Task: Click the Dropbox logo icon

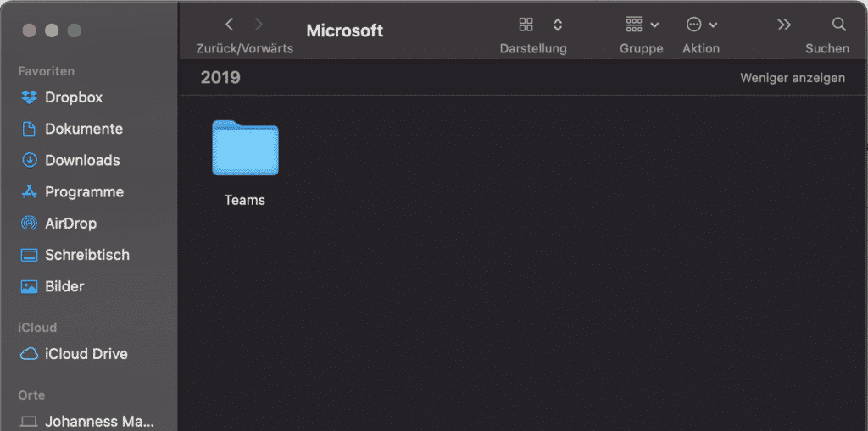Action: [x=29, y=97]
